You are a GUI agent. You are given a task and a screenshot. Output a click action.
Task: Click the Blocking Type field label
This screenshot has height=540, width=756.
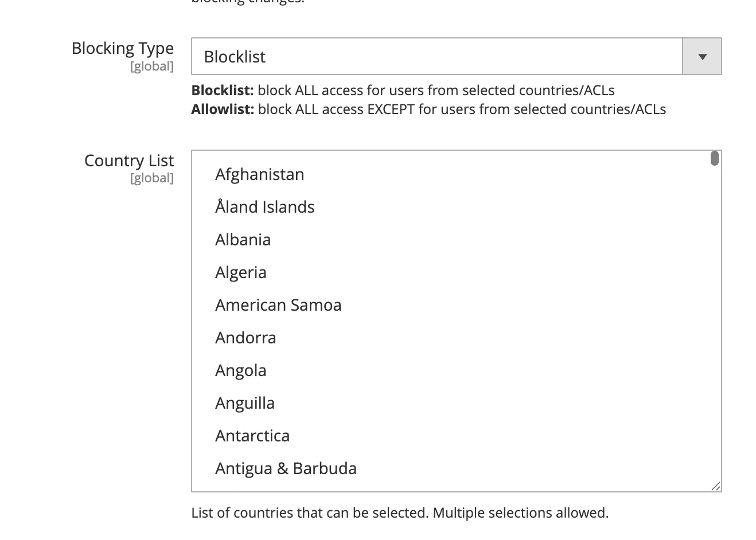pos(123,48)
